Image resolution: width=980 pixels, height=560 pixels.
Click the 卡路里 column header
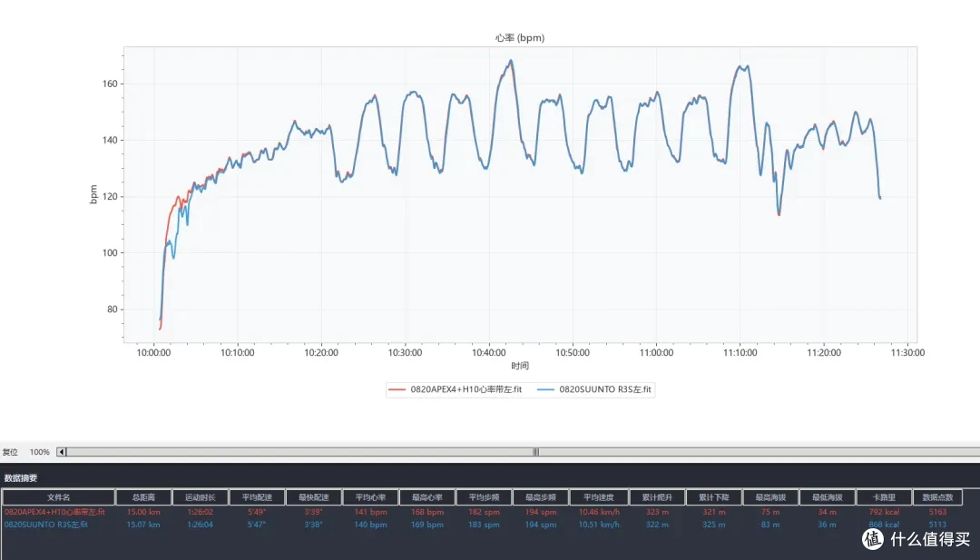coord(885,497)
